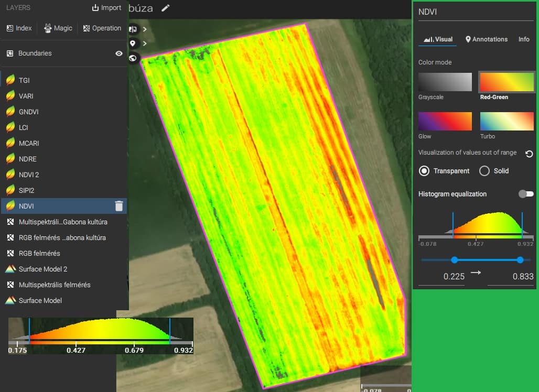Click the Import button in Layers
The height and width of the screenshot is (392, 539).
(106, 8)
